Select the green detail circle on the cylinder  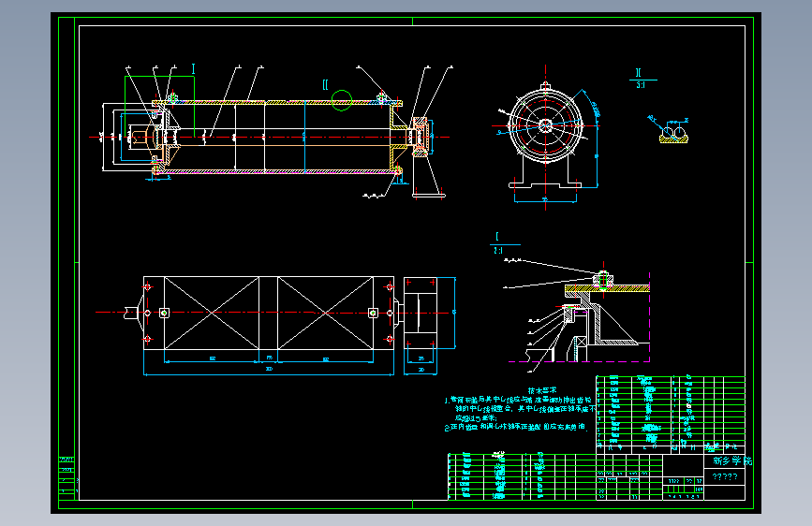tap(341, 100)
